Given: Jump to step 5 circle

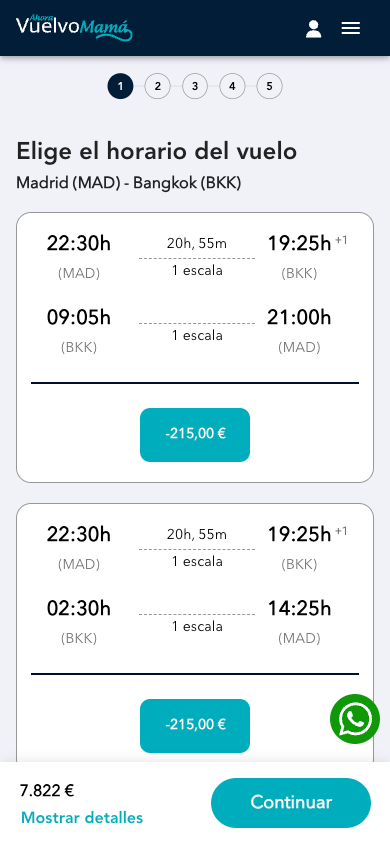Looking at the screenshot, I should tap(270, 86).
